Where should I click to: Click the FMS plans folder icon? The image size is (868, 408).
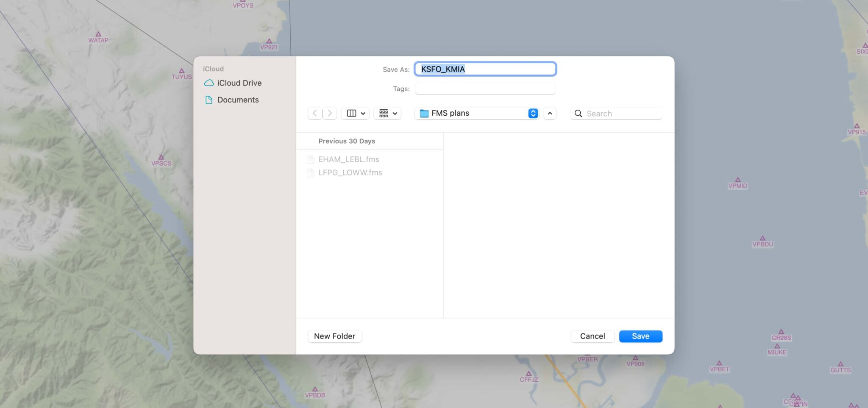424,113
